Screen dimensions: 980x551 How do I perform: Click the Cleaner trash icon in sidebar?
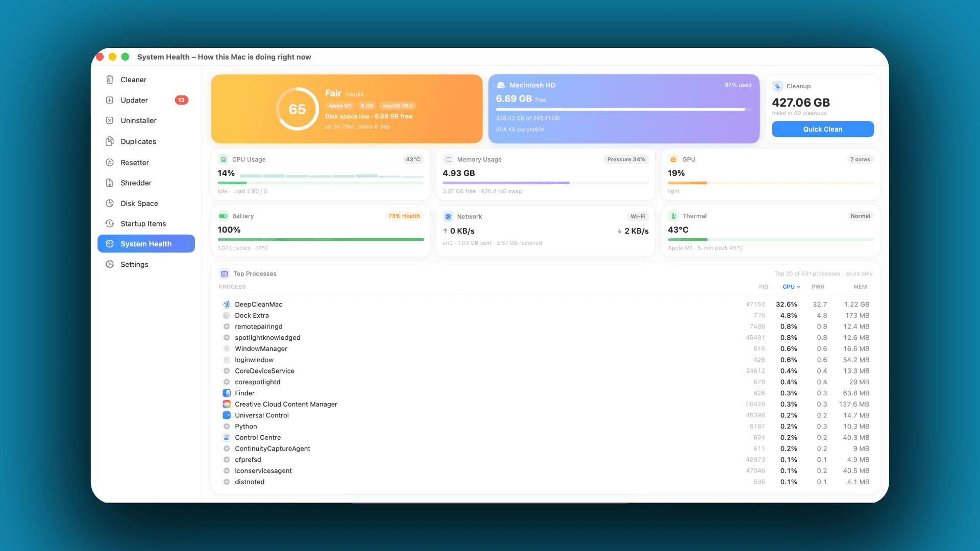[x=109, y=80]
